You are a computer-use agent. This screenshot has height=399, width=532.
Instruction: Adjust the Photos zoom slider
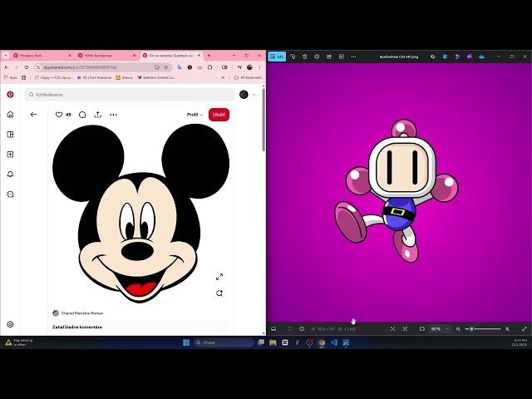483,329
